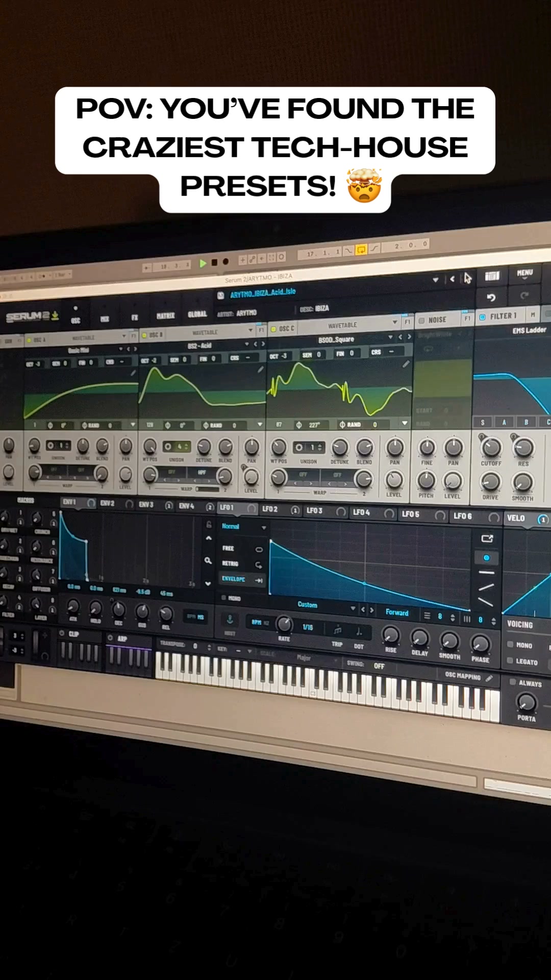This screenshot has height=980, width=551.
Task: Go to the previous preset
Action: 452,279
